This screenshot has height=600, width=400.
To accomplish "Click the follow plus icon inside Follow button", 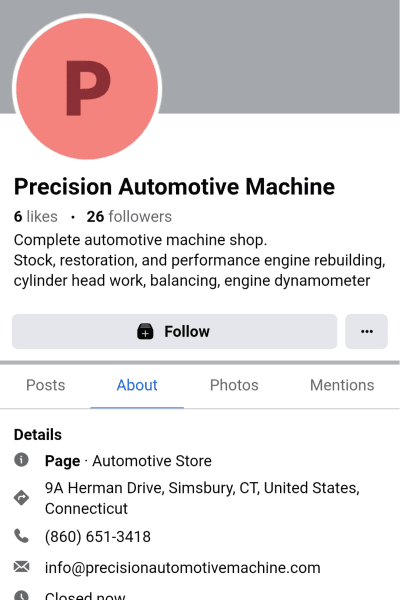I will click(145, 331).
